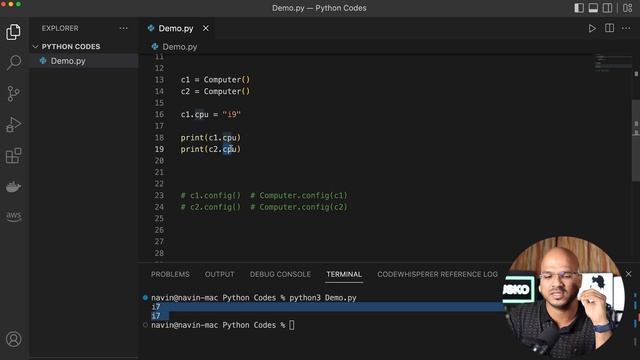Click line number 13 in gutter
This screenshot has width=640, height=360.
[159, 80]
